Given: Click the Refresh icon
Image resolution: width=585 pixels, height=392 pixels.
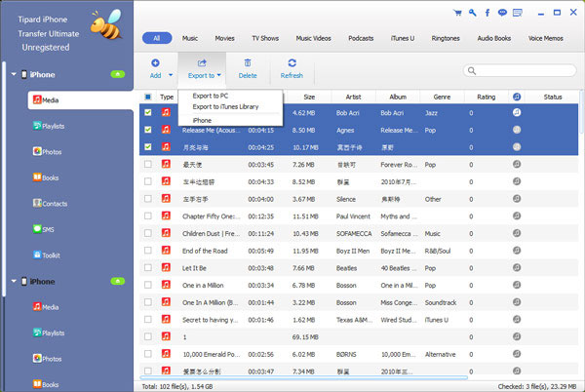Looking at the screenshot, I should tap(292, 62).
